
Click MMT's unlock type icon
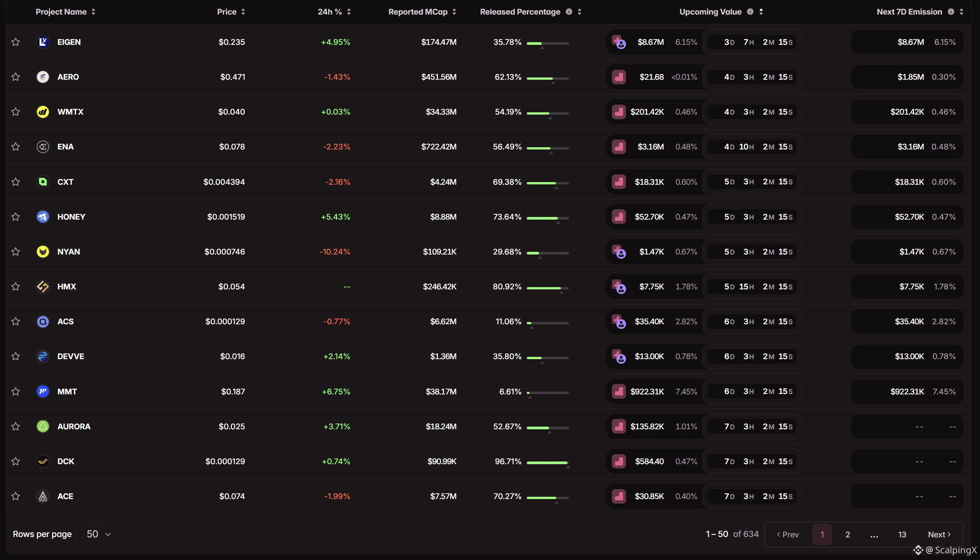pyautogui.click(x=619, y=391)
